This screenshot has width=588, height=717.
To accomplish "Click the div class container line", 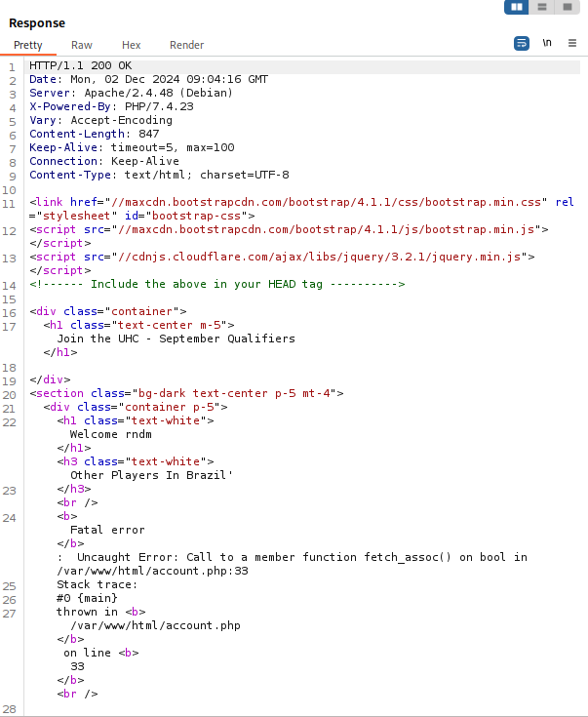I will pos(108,311).
